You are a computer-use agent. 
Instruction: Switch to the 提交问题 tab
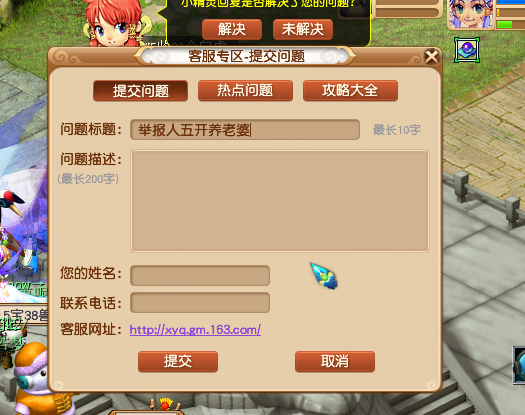140,90
